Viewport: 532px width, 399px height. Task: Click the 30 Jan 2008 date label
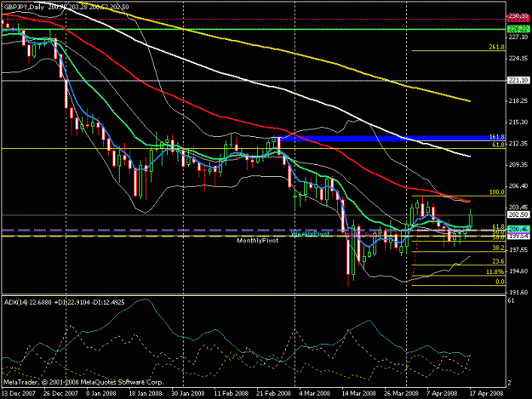(188, 394)
